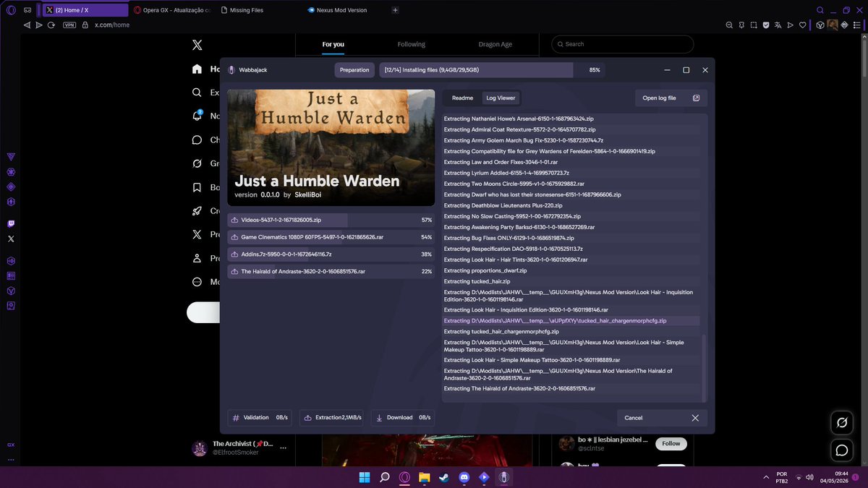Select log line Extracting No Slow Casting

click(x=512, y=216)
